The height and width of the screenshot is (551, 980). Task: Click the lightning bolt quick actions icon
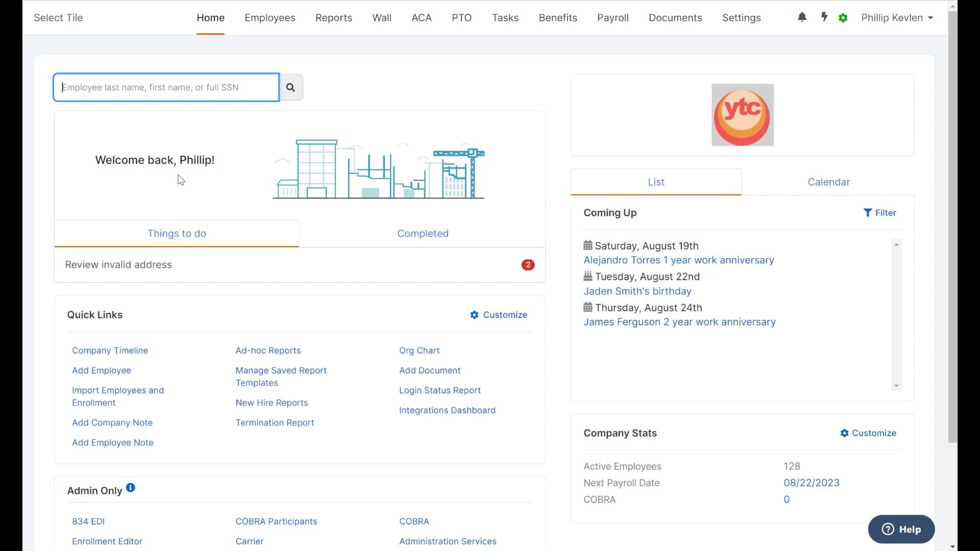click(x=824, y=17)
